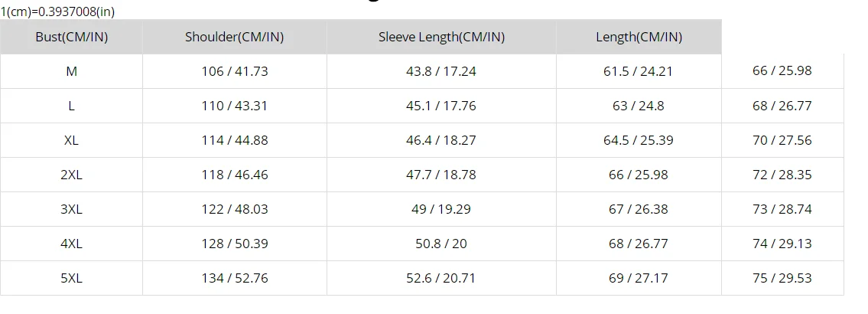Click the 3XL size label
The width and height of the screenshot is (868, 314).
click(71, 209)
